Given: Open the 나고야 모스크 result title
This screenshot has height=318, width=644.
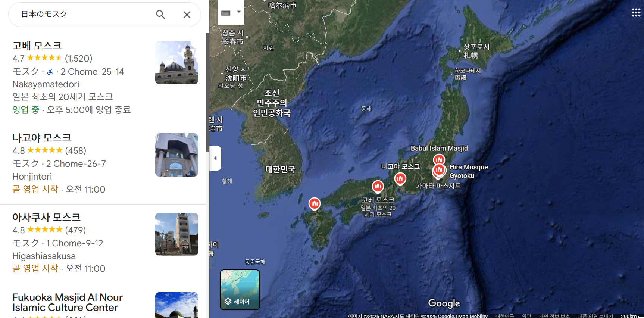Looking at the screenshot, I should [x=42, y=138].
